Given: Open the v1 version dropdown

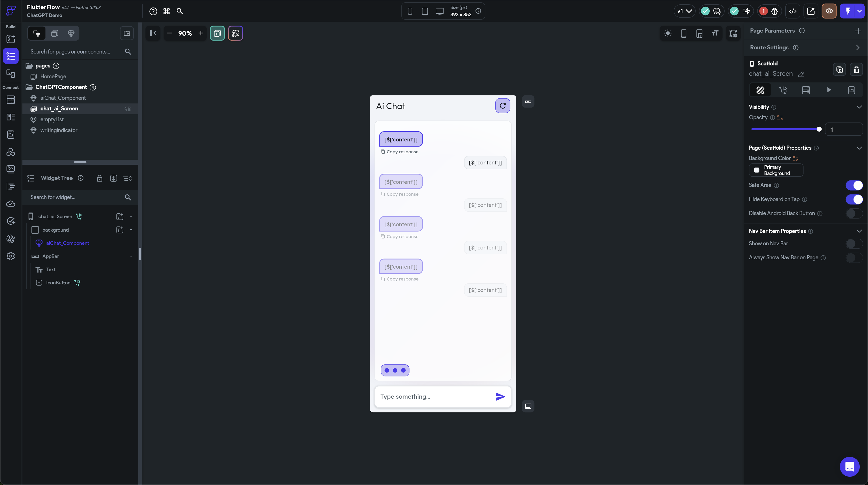Looking at the screenshot, I should click(684, 11).
